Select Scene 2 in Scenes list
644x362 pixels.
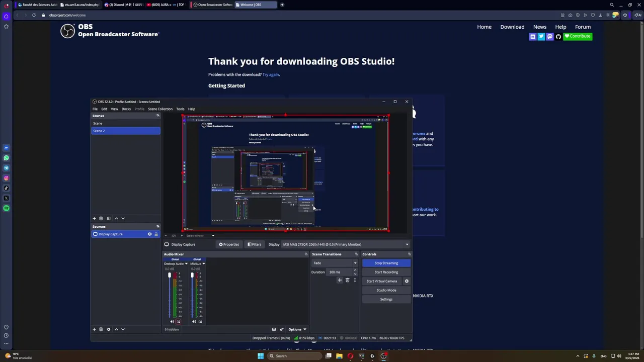click(x=126, y=131)
